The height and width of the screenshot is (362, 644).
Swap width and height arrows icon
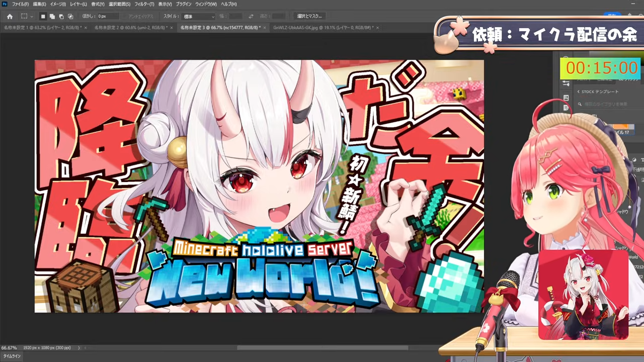click(x=251, y=17)
